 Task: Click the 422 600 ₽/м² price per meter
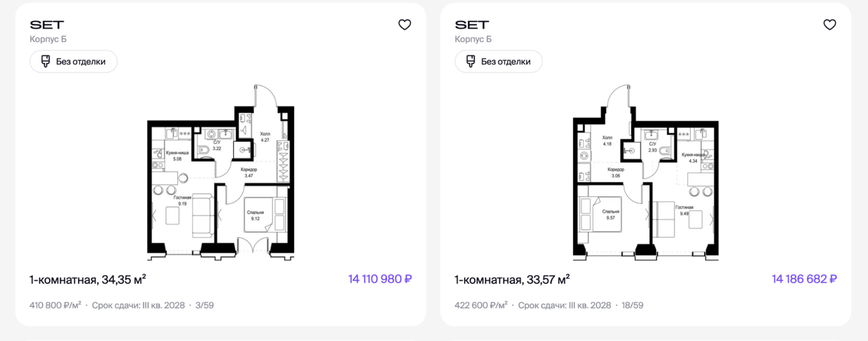point(481,305)
